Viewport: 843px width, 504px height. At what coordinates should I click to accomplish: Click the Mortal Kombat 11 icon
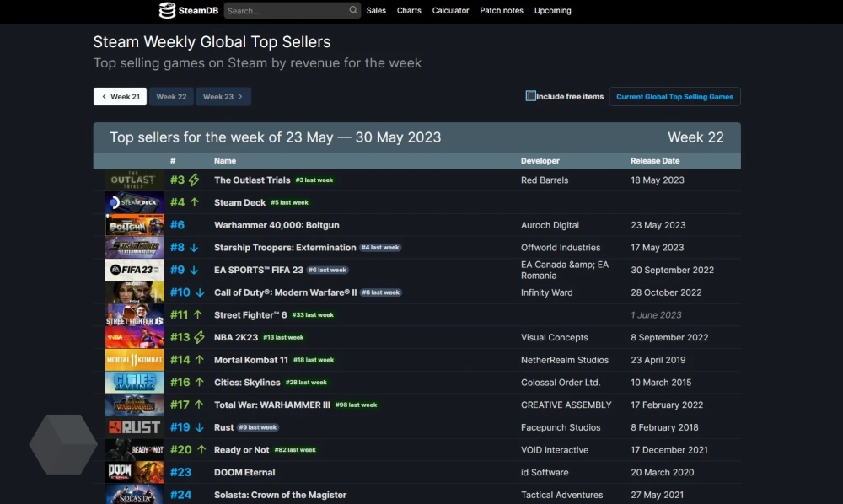pos(134,360)
